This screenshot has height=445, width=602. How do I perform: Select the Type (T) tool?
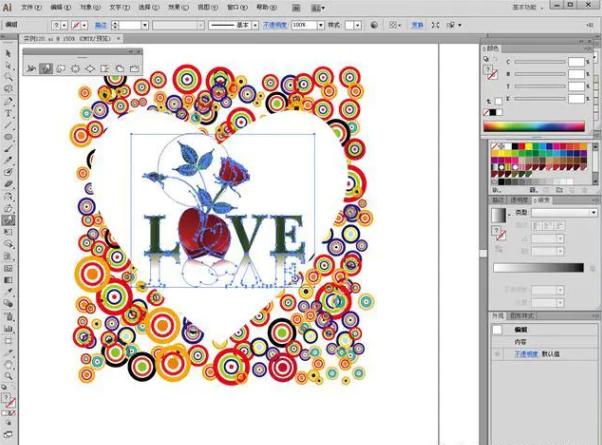[x=8, y=113]
